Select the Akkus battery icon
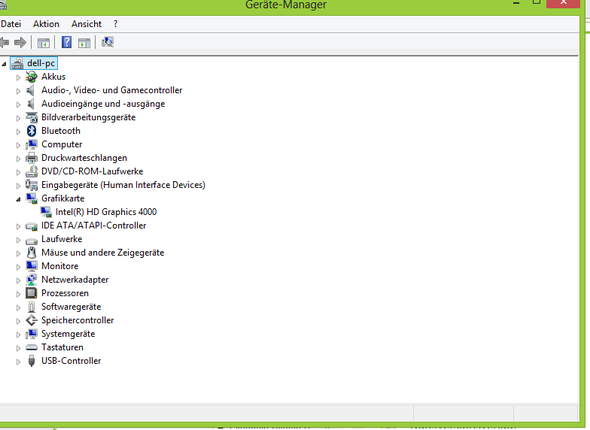The width and height of the screenshot is (590, 430). tap(32, 77)
